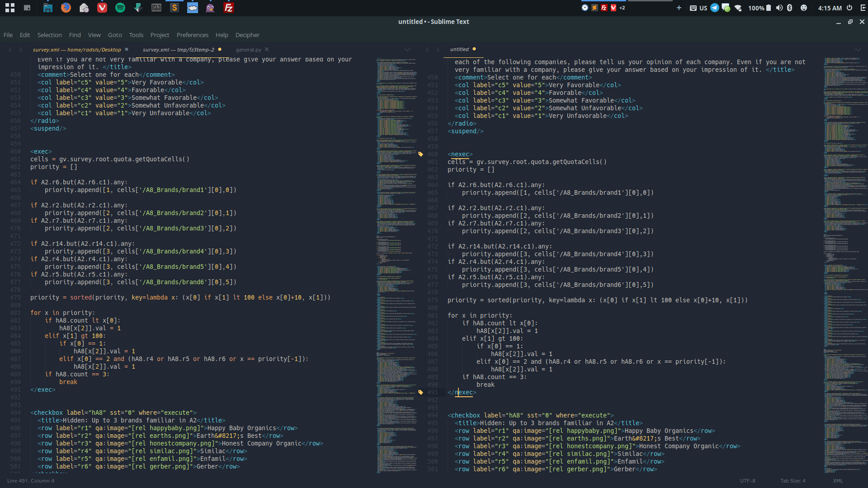Launch Vivaldi browser from left launcher icons

(102, 8)
